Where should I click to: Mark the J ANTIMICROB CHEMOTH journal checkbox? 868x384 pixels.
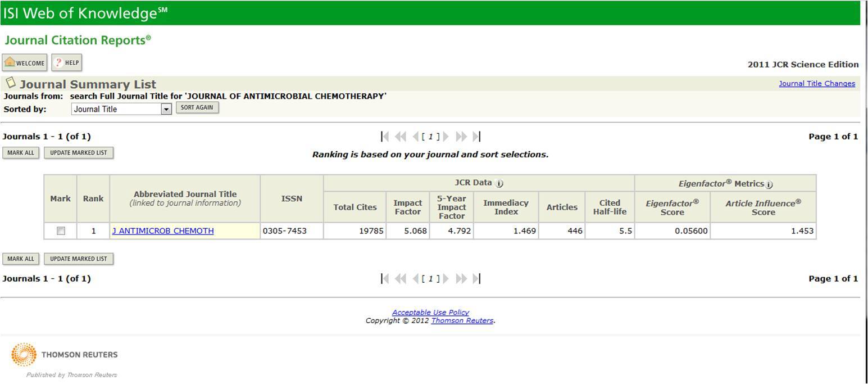[61, 231]
